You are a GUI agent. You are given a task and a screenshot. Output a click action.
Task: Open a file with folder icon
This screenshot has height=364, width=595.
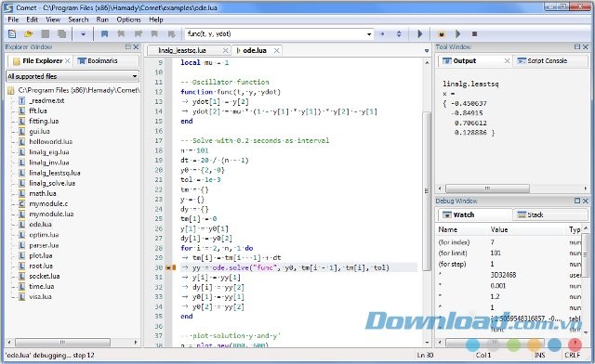point(28,34)
